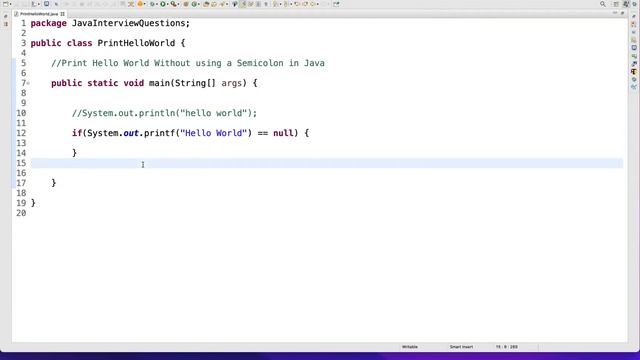Select the PrintHelloWorld.java editor tab

coord(39,14)
